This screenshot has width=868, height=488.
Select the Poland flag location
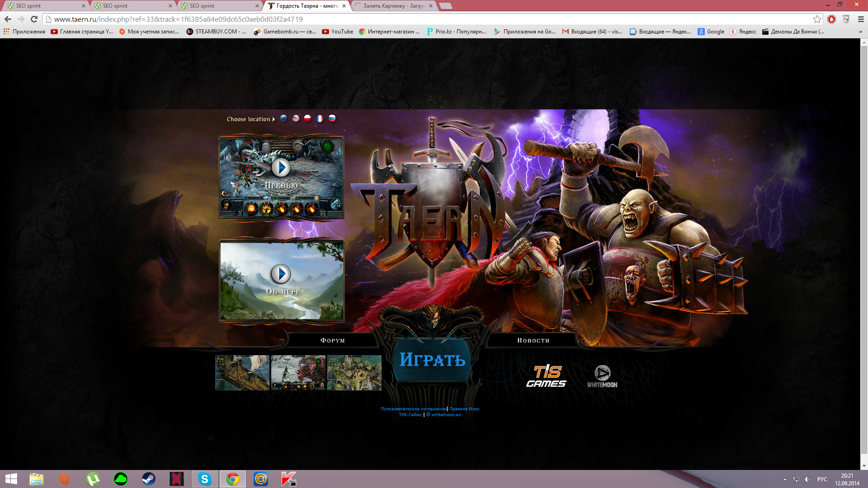click(x=307, y=118)
